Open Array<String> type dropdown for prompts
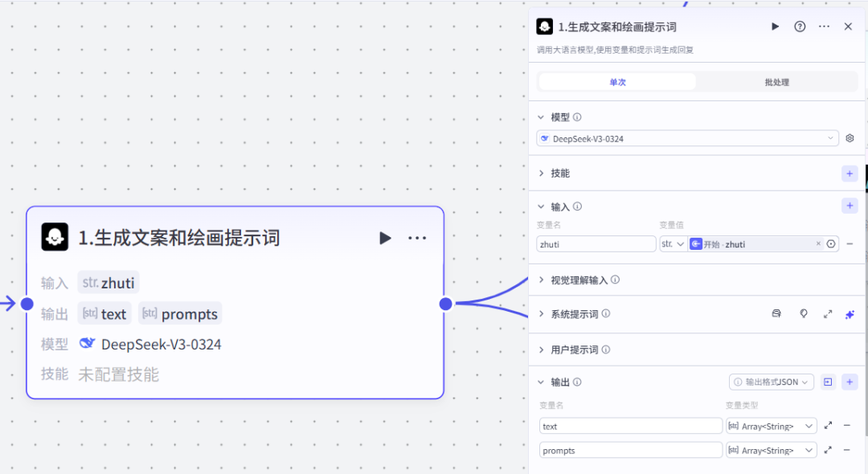The width and height of the screenshot is (868, 474). (771, 450)
